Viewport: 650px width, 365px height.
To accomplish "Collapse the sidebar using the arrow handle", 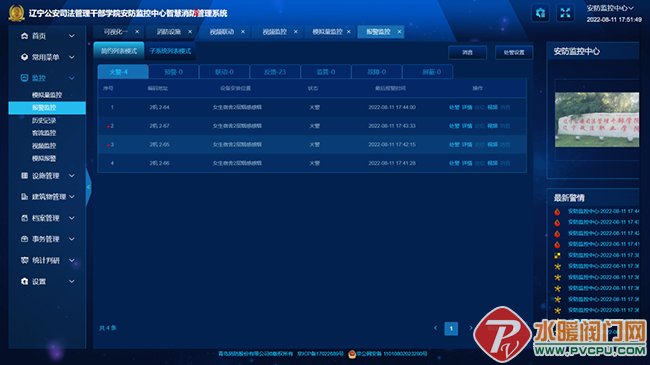I will pyautogui.click(x=88, y=187).
